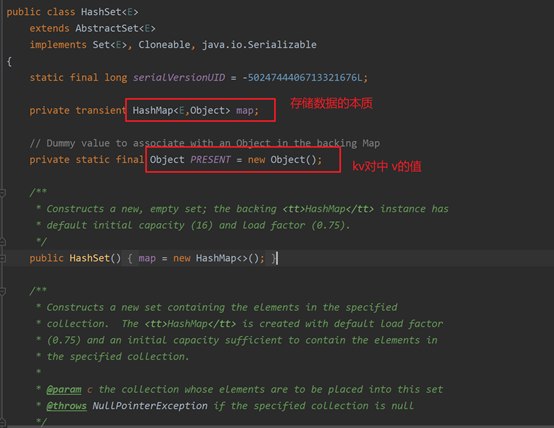The height and width of the screenshot is (428, 554).
Task: Click the fold end marker after load factor comment
Action: point(2,242)
